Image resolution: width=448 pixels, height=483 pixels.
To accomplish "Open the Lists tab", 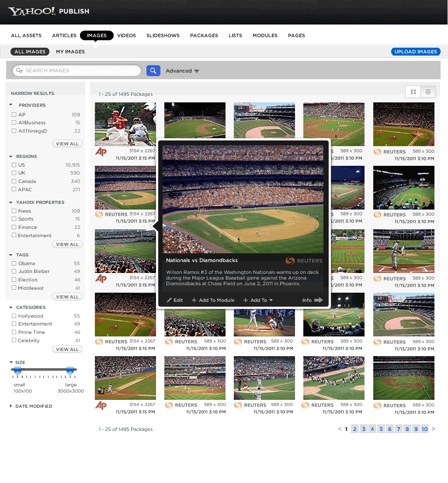I will coord(236,35).
